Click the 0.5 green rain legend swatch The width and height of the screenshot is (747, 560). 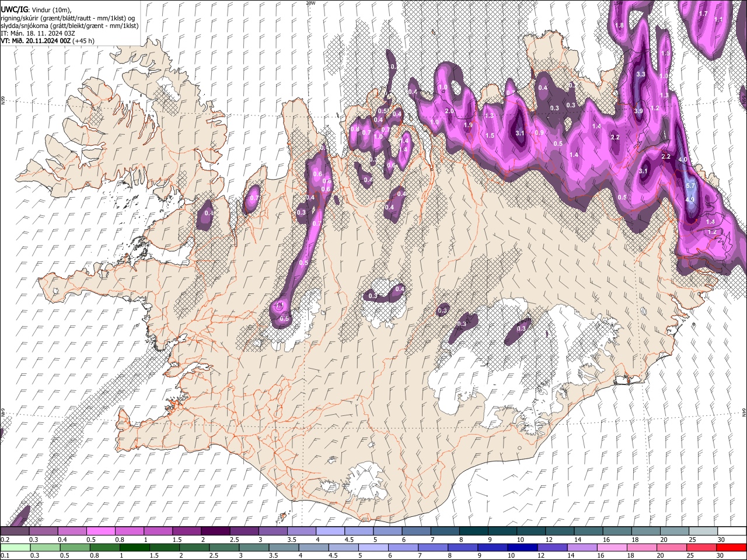tap(75, 547)
